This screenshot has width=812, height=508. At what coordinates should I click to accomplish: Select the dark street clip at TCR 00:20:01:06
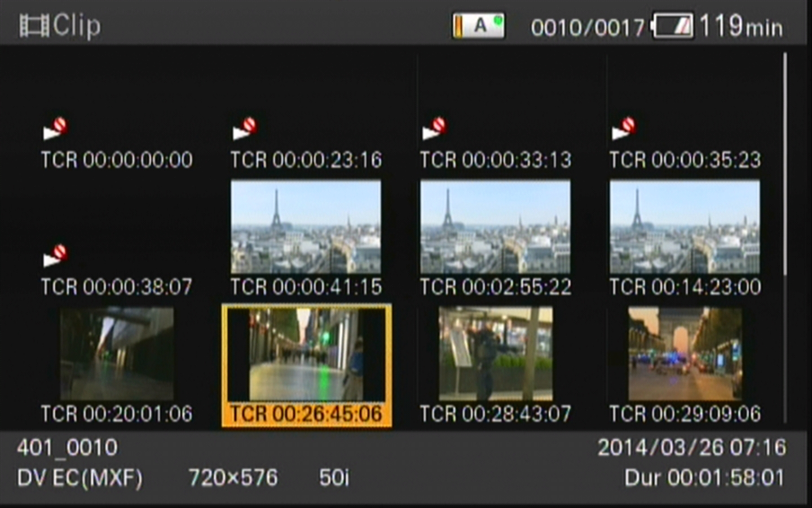[x=117, y=354]
